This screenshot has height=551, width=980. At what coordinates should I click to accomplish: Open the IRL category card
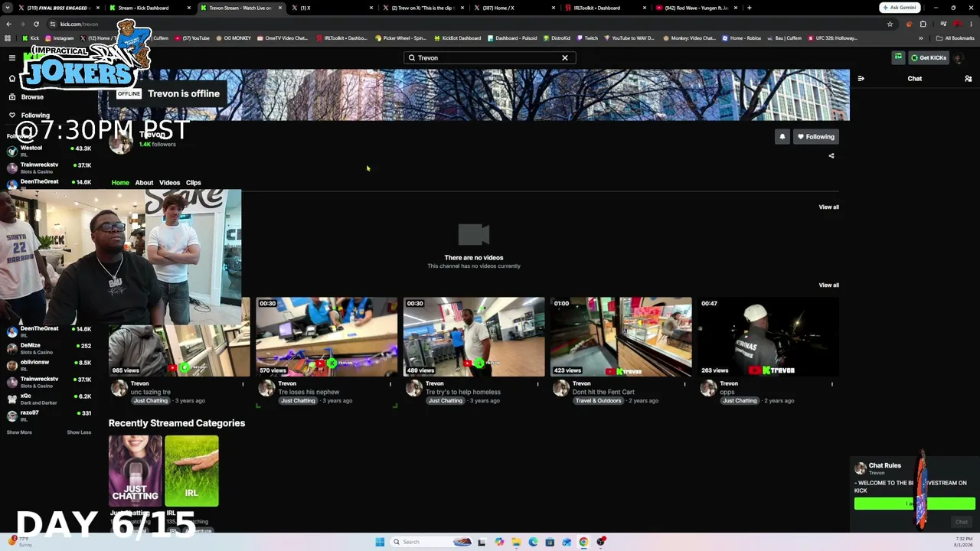191,471
